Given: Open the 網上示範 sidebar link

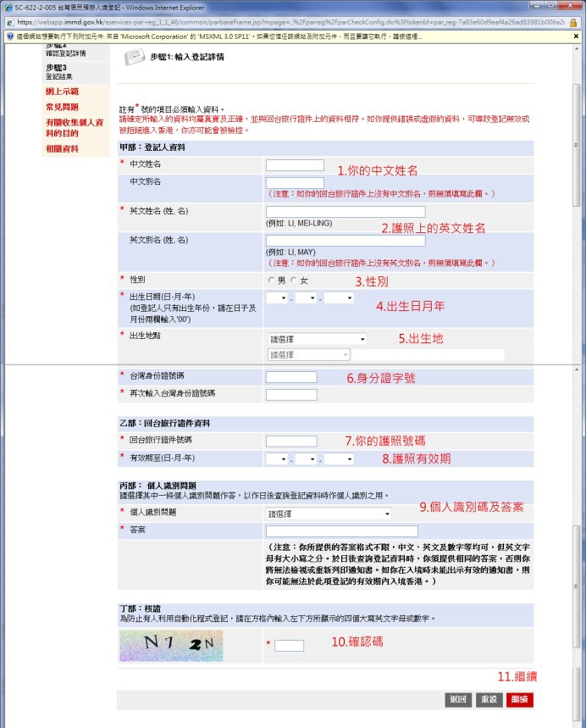Looking at the screenshot, I should pos(62,92).
